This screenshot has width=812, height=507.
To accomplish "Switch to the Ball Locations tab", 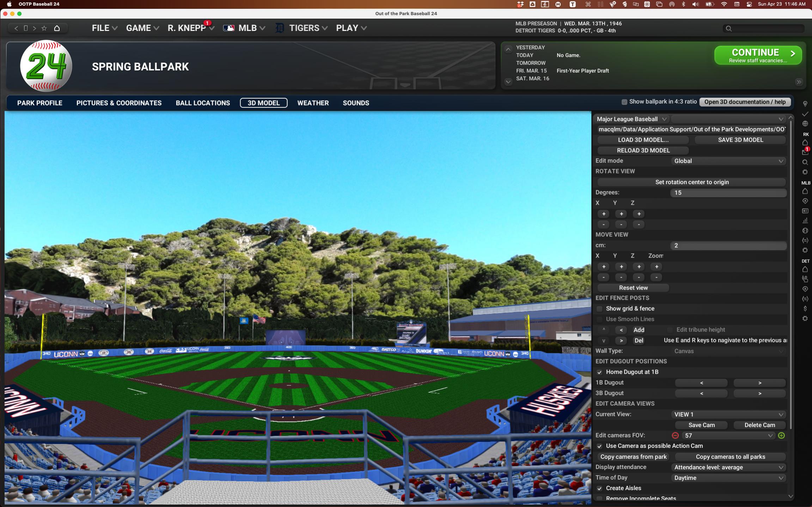I will tap(203, 103).
